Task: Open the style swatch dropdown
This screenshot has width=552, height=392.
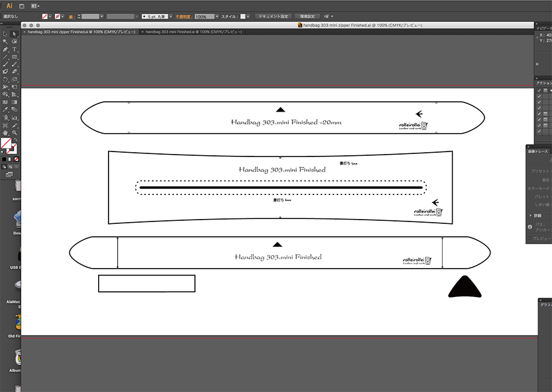Action: 249,16
